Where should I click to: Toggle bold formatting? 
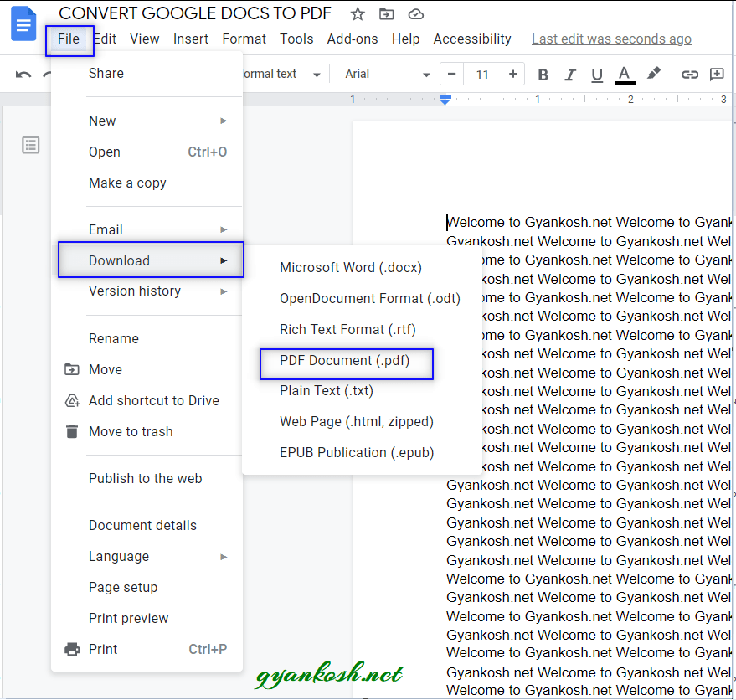[543, 75]
